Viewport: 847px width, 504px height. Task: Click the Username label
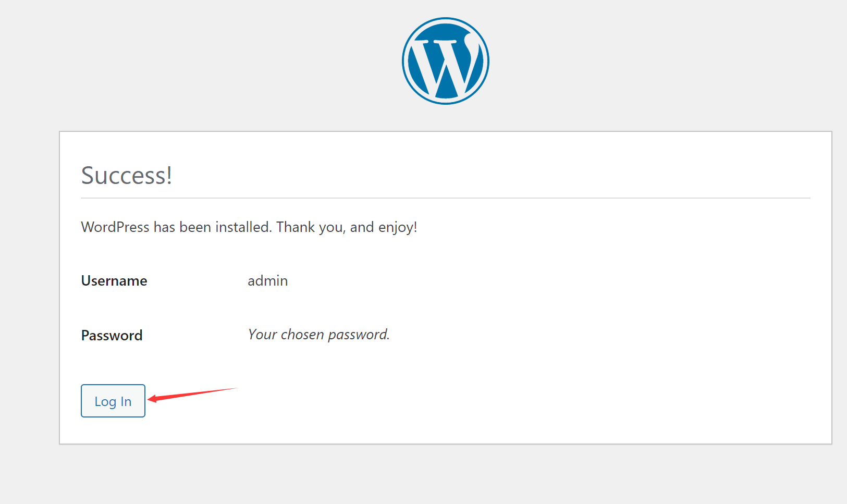(x=114, y=281)
